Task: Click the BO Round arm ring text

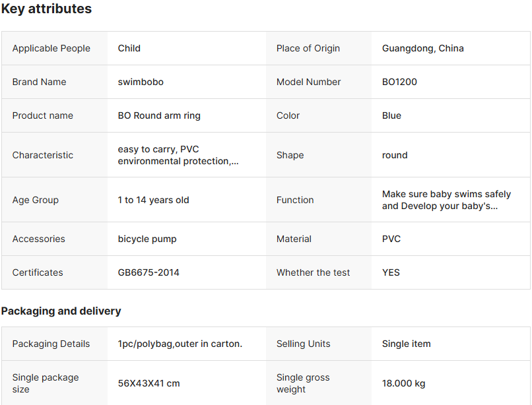Action: tap(159, 115)
